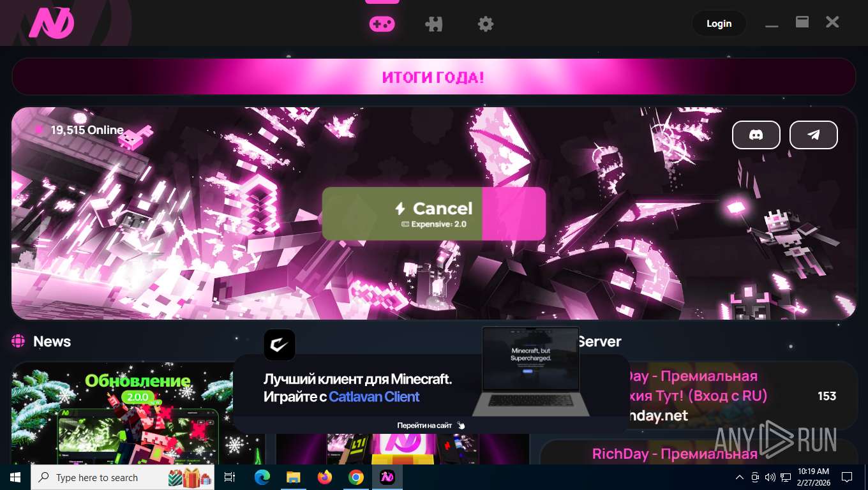Screen dimensions: 868x490
Task: Follow the Catlavan Client link text
Action: [374, 397]
